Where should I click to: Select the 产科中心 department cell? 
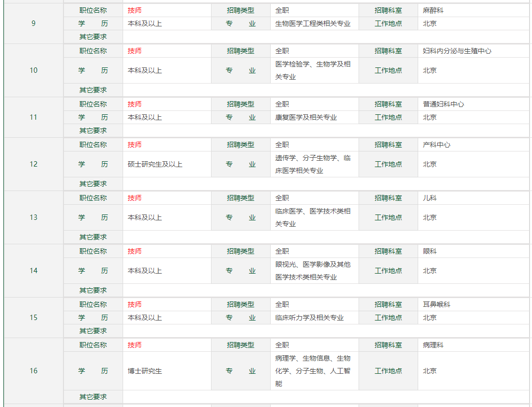(436, 145)
